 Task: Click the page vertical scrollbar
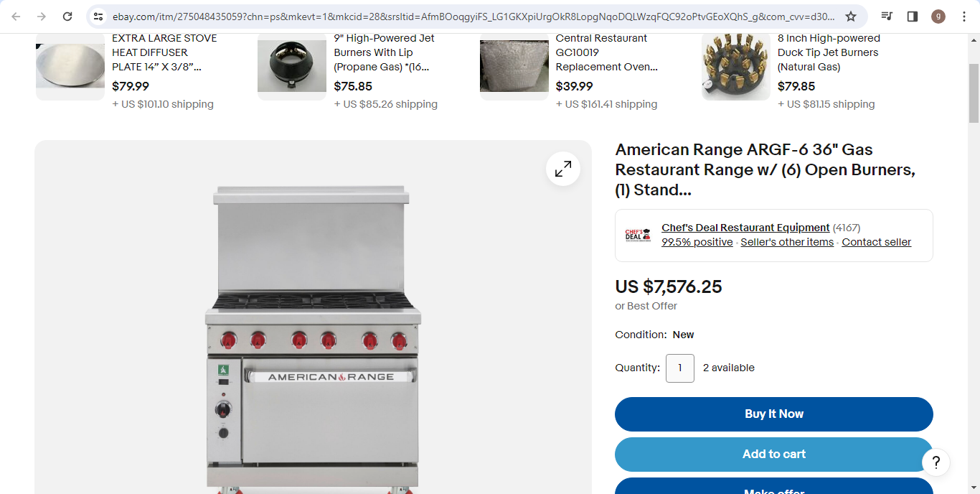pos(974,93)
